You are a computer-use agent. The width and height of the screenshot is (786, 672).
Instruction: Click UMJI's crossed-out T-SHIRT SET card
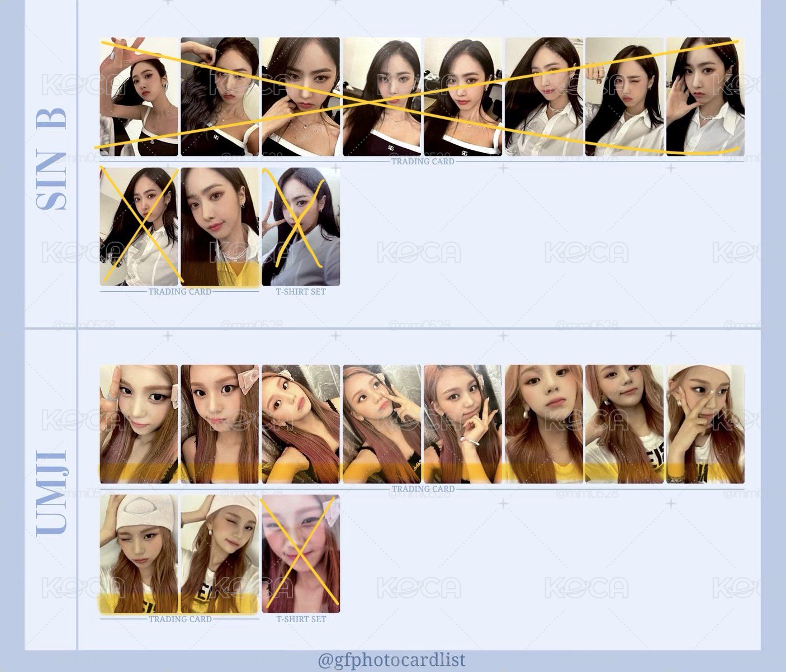click(x=301, y=554)
